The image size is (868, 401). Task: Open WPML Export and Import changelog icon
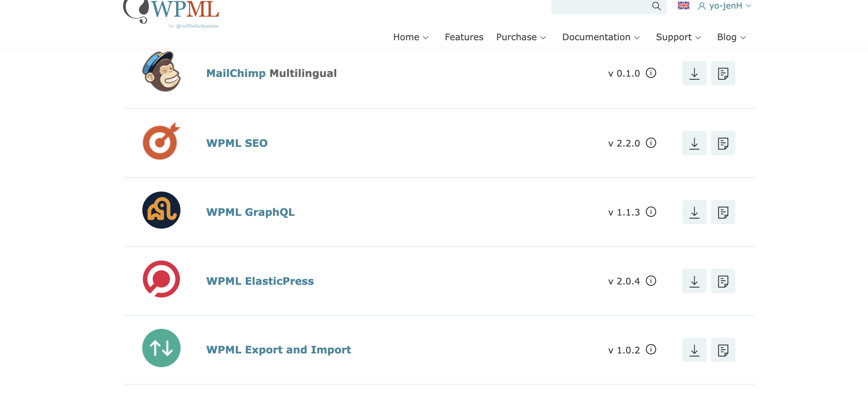(723, 350)
